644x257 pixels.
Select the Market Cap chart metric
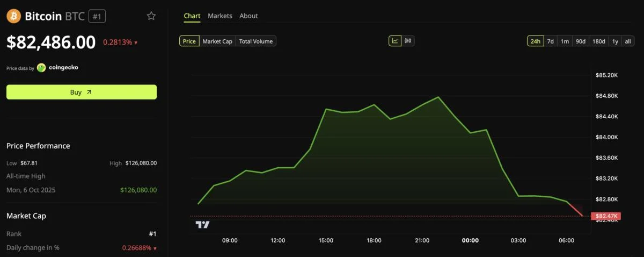217,41
